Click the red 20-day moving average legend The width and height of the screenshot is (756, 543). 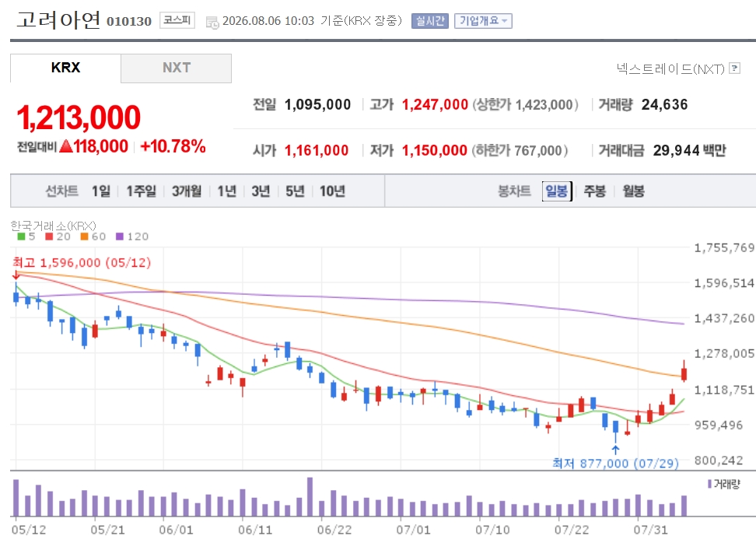click(x=58, y=236)
